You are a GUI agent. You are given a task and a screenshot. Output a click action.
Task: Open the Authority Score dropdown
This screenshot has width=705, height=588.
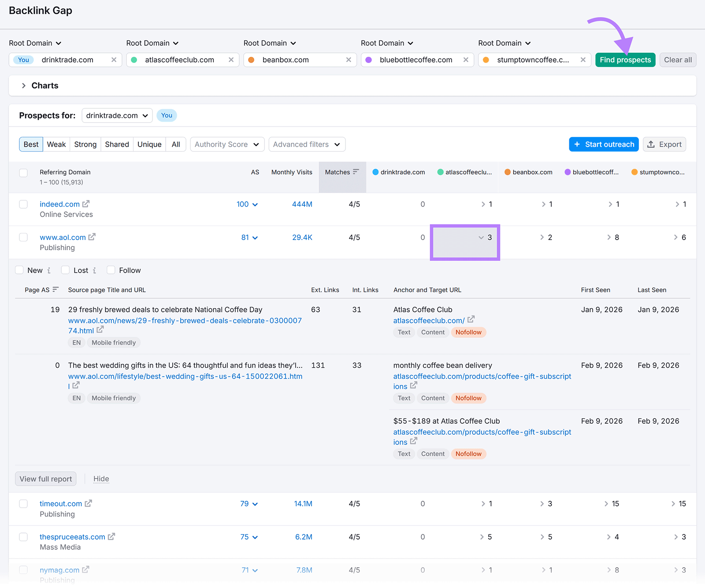click(x=227, y=144)
